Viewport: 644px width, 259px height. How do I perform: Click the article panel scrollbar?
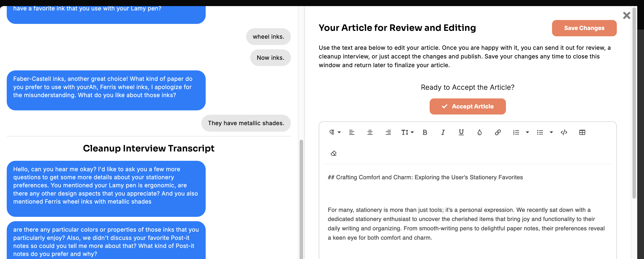[x=634, y=103]
